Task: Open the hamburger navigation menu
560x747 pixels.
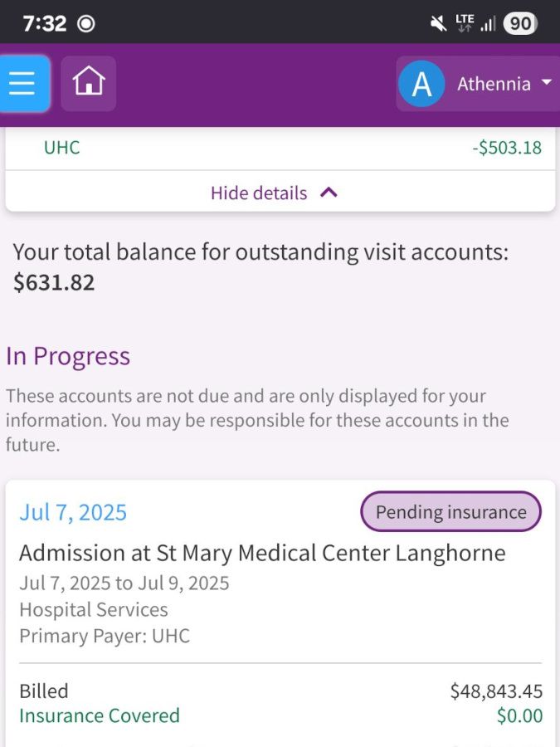Action: pyautogui.click(x=23, y=84)
